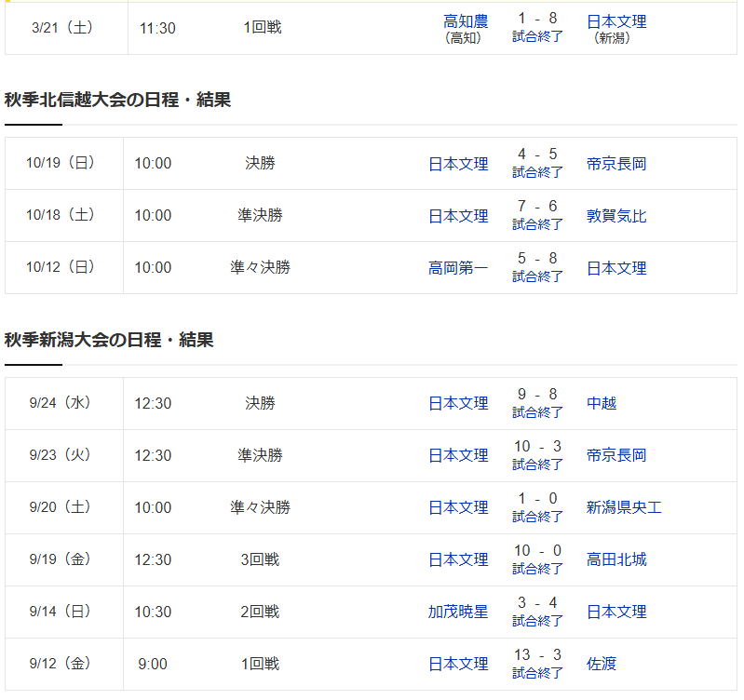Screen dimensions: 744x700
Task: Select the 高岡第一 team link
Action: coord(458,268)
